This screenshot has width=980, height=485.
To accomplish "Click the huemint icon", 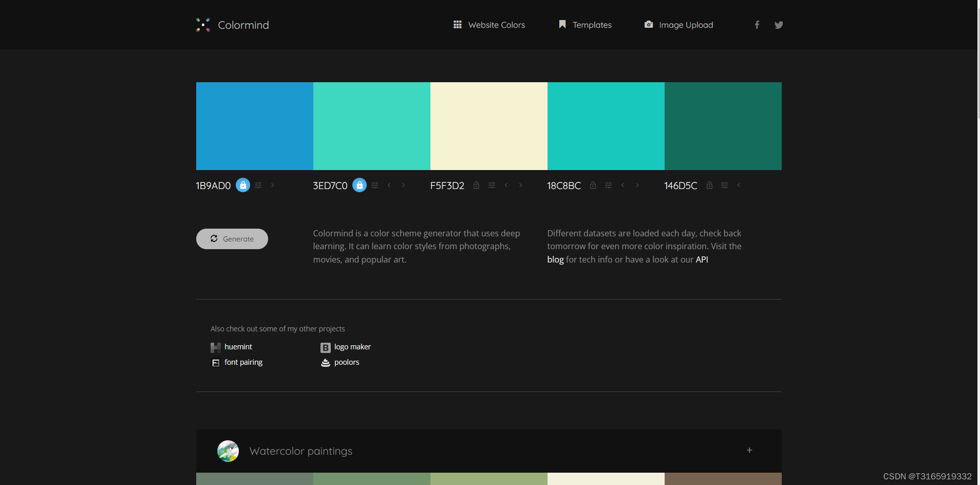I will point(216,347).
